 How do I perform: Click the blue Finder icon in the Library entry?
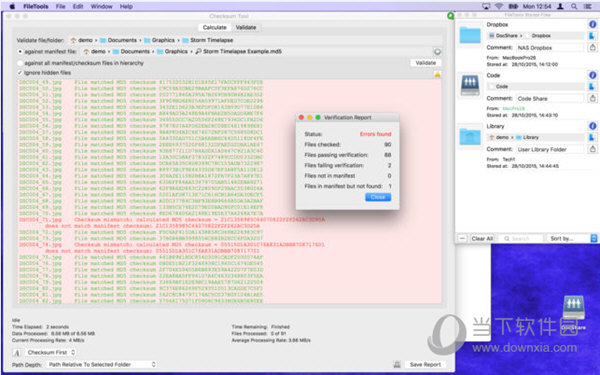click(x=592, y=137)
